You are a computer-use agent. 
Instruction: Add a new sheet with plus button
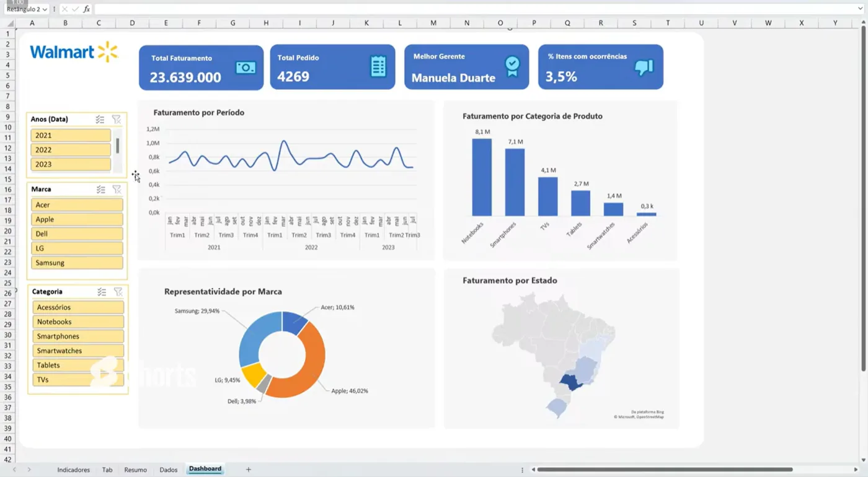tap(249, 470)
